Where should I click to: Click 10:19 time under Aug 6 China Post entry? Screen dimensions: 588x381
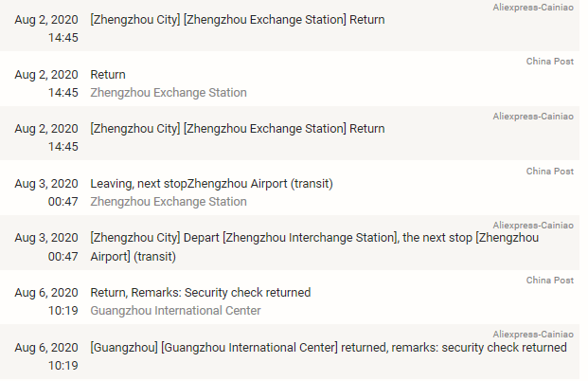coord(64,310)
